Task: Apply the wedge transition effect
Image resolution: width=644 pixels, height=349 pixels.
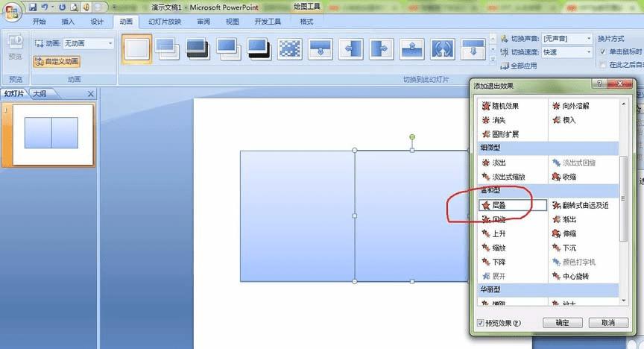Action: [x=443, y=49]
